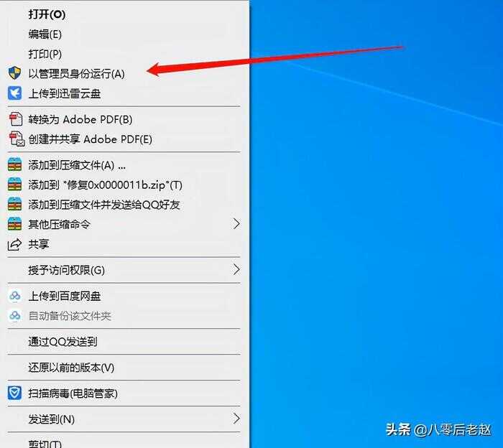Screen dimensions: 503x448
Task: Click the admin shield icon
Action: [14, 73]
